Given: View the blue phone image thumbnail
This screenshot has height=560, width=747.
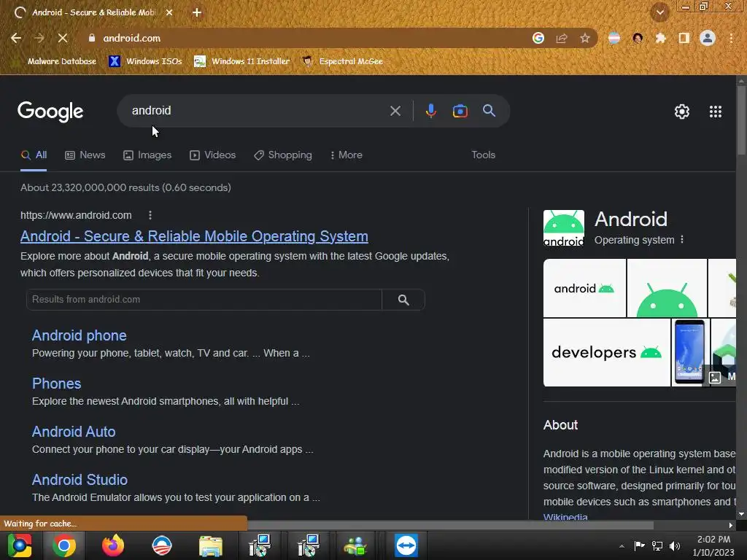Looking at the screenshot, I should [x=690, y=352].
